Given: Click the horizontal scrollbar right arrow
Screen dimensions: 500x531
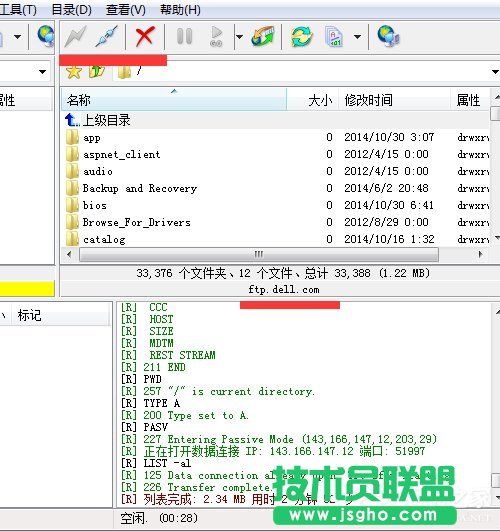Looking at the screenshot, I should [480, 254].
